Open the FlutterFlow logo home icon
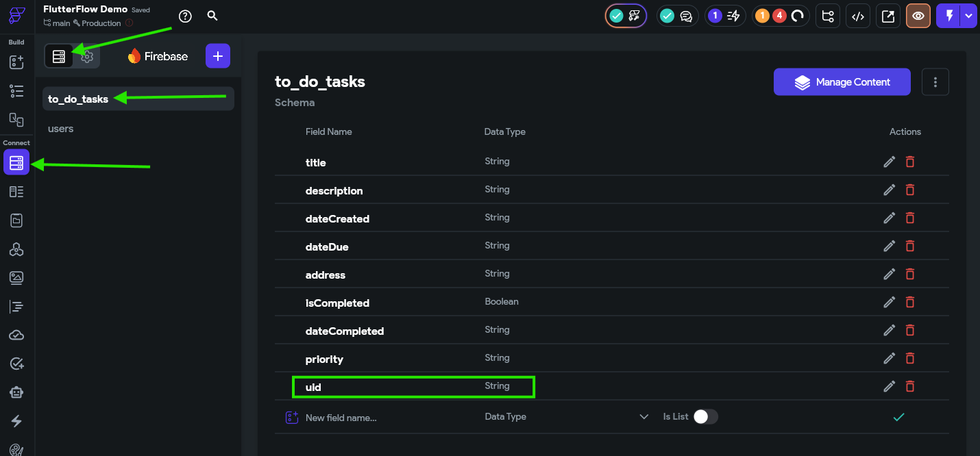The height and width of the screenshot is (456, 980). coord(17,15)
